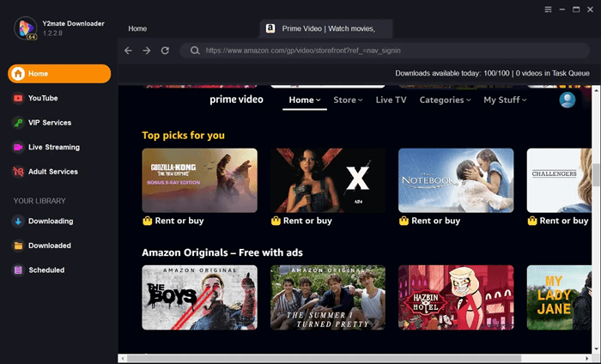Open The Notebook movie thumbnail
The height and width of the screenshot is (364, 601).
tap(456, 180)
